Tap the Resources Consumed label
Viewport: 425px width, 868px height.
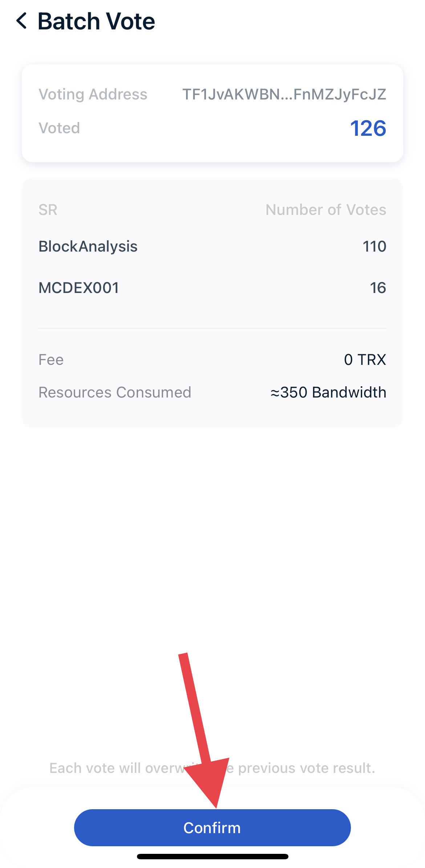point(115,392)
